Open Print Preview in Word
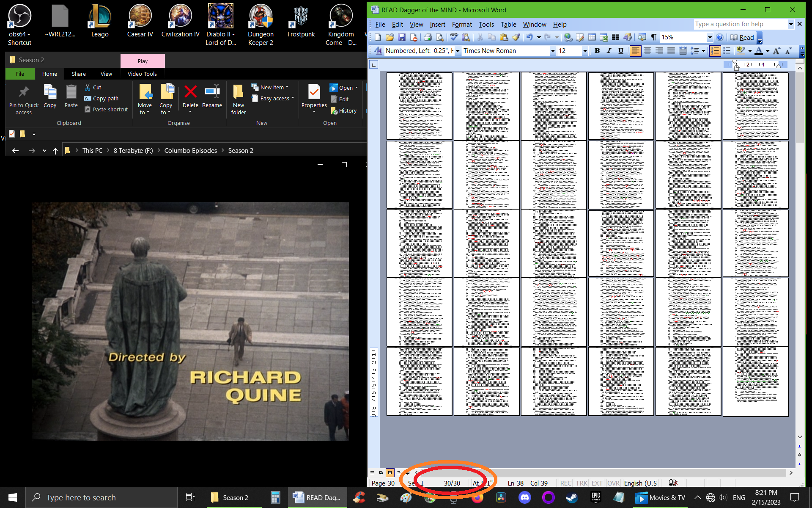This screenshot has width=812, height=508. click(440, 38)
